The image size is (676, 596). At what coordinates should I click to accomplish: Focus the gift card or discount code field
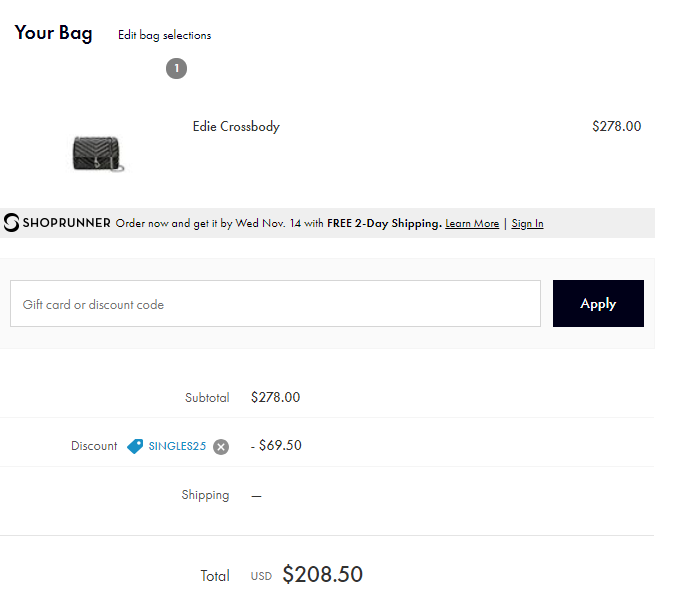(x=275, y=303)
